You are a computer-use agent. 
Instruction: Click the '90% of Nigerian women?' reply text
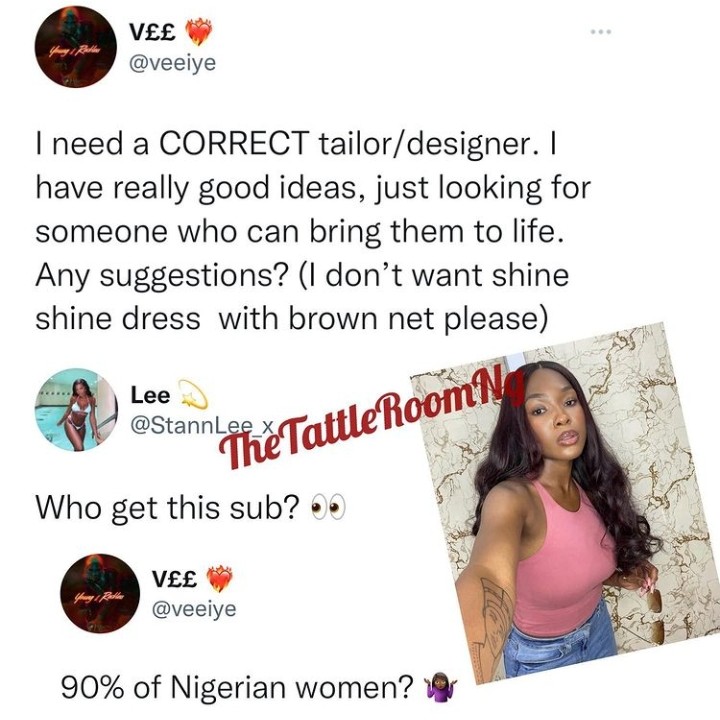click(x=238, y=687)
